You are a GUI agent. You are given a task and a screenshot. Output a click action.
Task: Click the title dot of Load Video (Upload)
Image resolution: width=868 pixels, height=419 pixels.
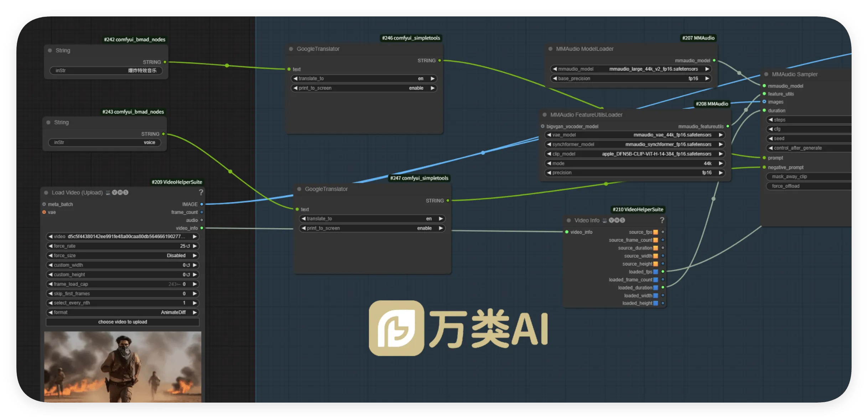[x=46, y=193]
